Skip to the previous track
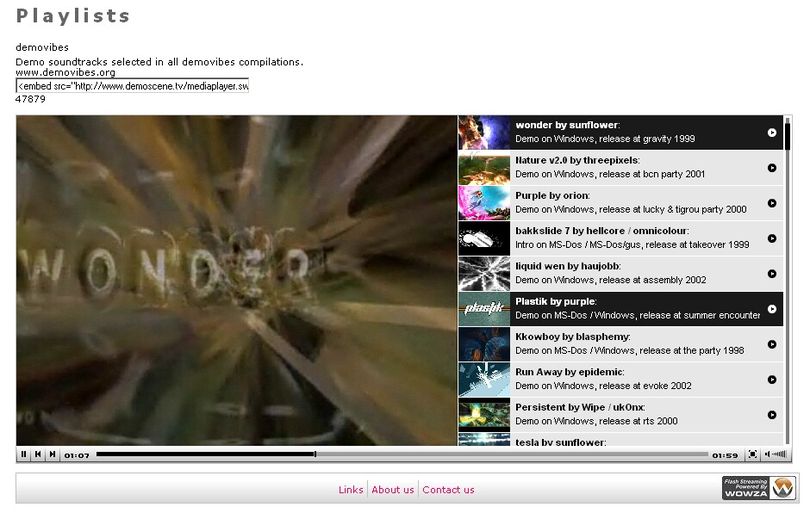810x513 pixels. (x=38, y=454)
